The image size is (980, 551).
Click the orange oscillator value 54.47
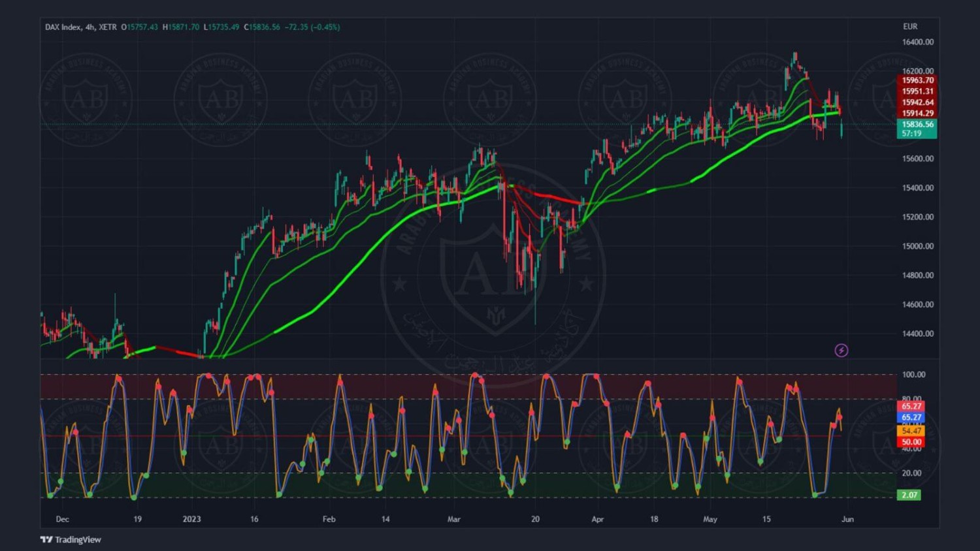(x=911, y=431)
